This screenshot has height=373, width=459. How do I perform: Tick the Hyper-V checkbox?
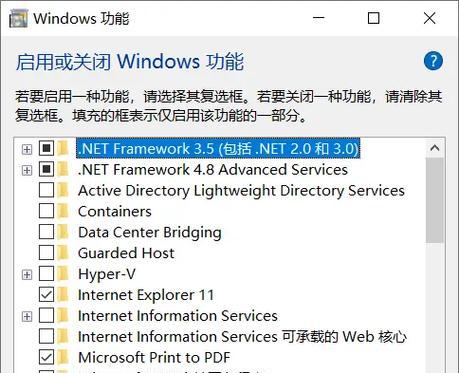[46, 274]
